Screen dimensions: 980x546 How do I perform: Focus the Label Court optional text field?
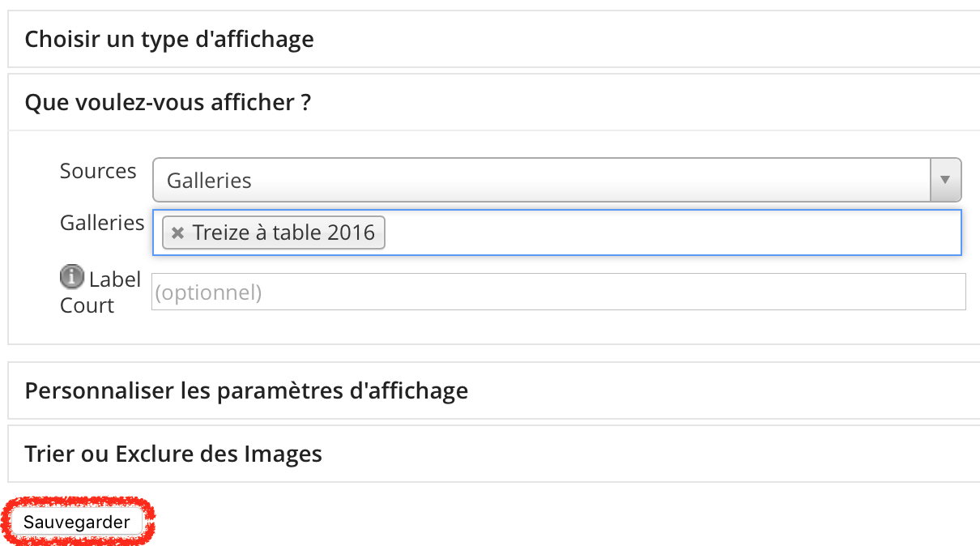point(559,292)
